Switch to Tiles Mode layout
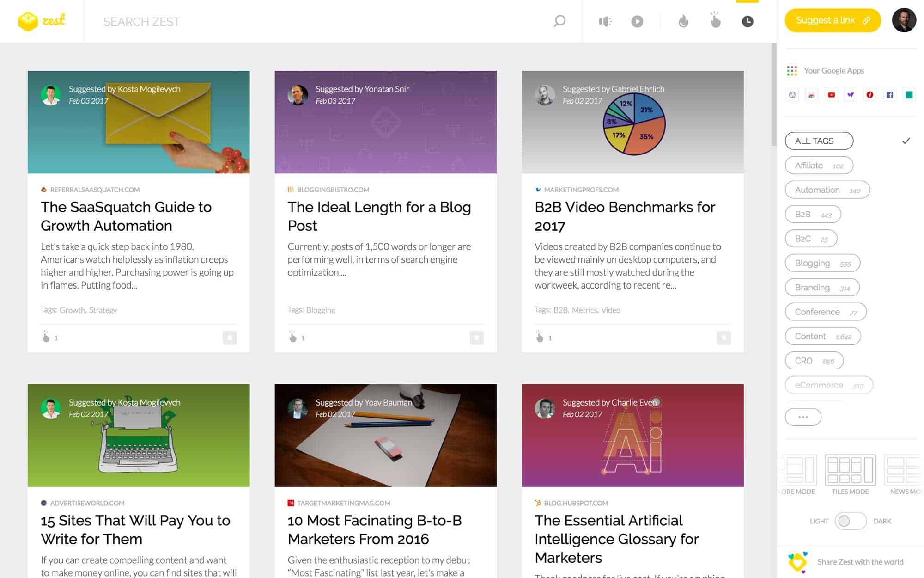Screen dimensions: 924x578 click(850, 475)
